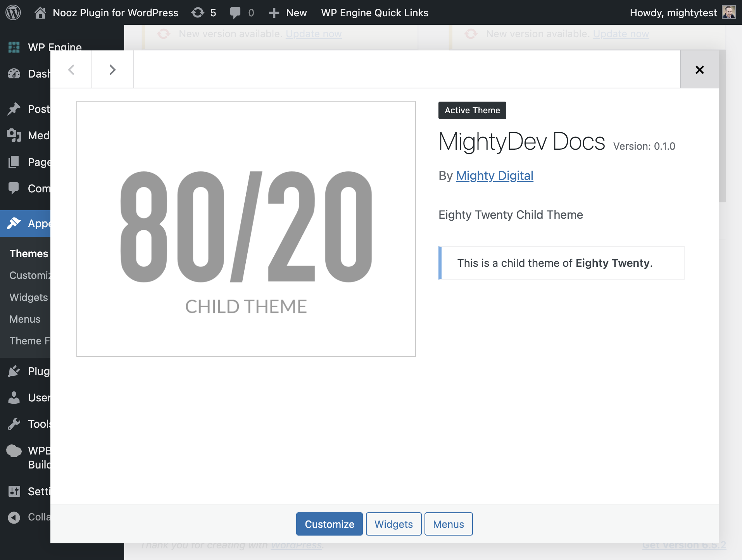742x560 pixels.
Task: Show the previous theme with left chevron
Action: pos(71,70)
